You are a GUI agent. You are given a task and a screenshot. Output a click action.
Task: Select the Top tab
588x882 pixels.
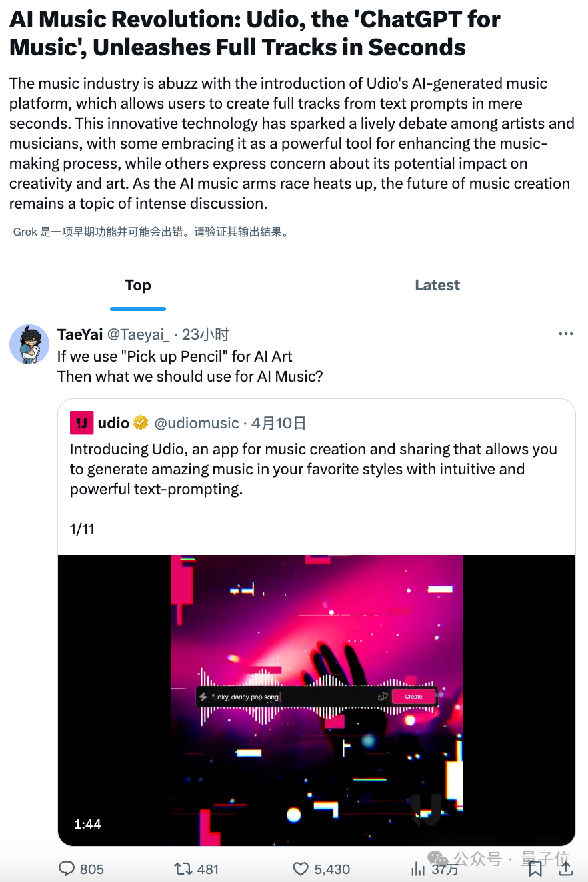pos(138,285)
